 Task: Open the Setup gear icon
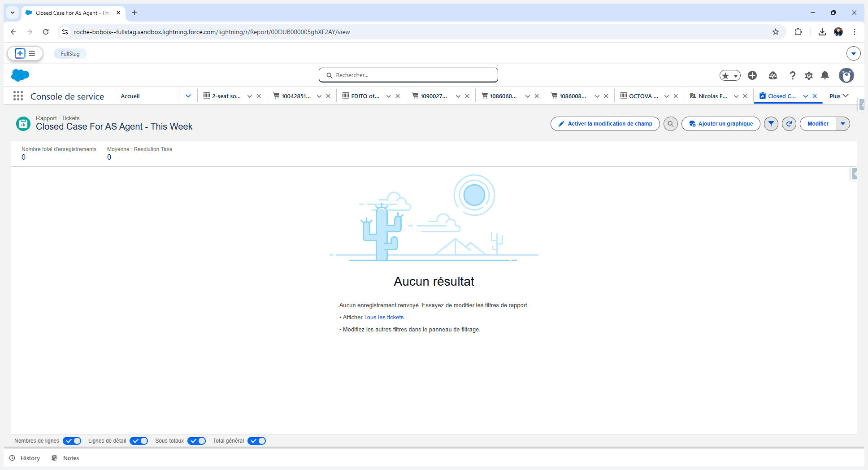(809, 75)
